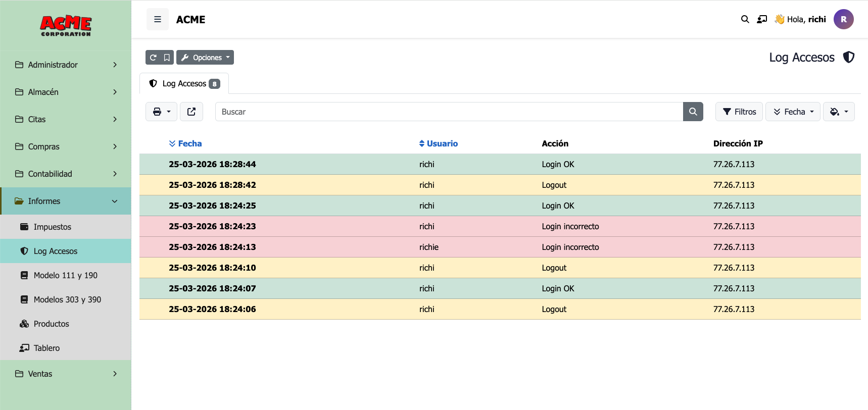Collapse the Informes sidebar section

pos(66,201)
